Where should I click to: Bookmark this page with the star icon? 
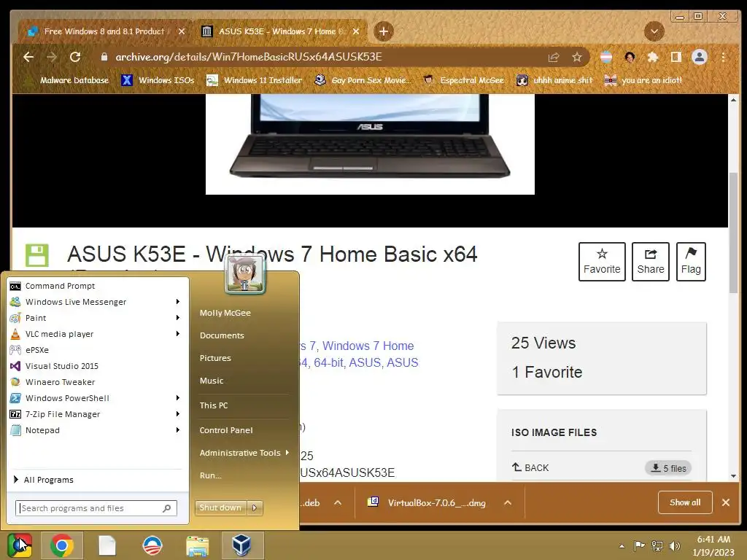[577, 58]
